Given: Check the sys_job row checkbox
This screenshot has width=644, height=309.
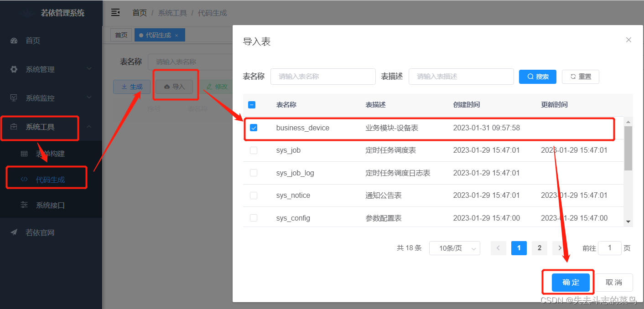Looking at the screenshot, I should [254, 150].
